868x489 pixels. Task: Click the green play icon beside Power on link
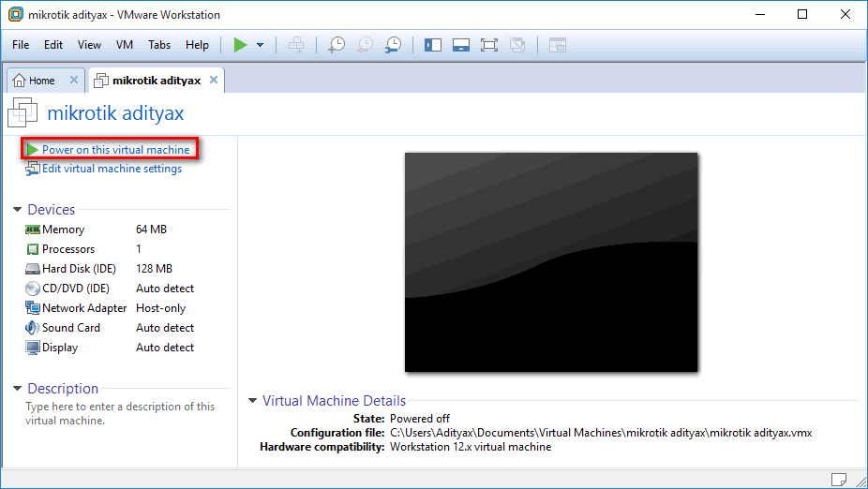(x=32, y=149)
